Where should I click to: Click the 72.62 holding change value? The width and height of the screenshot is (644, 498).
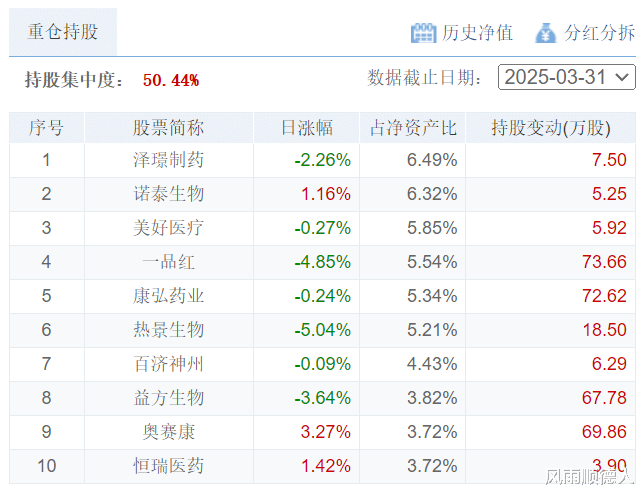click(604, 296)
